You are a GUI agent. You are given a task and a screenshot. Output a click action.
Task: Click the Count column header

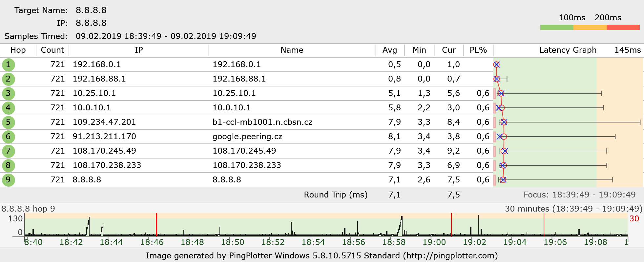click(52, 50)
